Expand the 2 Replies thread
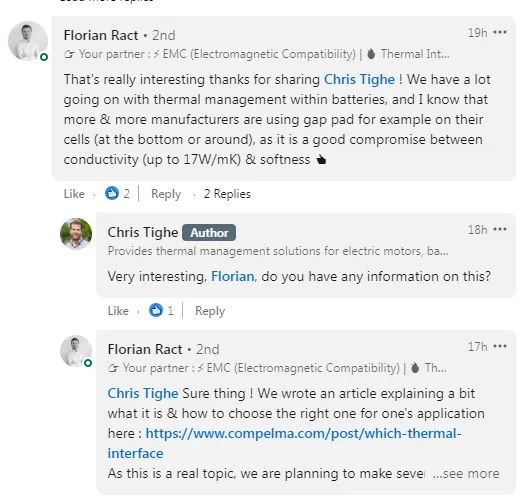 click(227, 194)
